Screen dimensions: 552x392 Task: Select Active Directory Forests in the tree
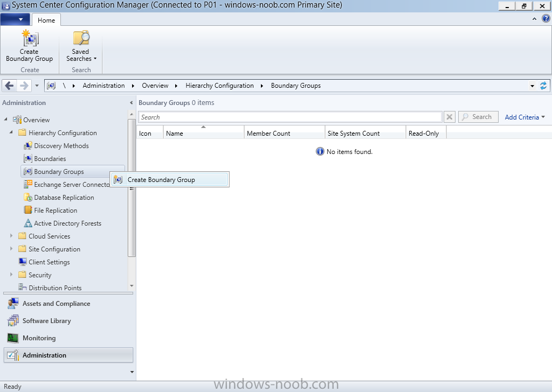click(67, 223)
